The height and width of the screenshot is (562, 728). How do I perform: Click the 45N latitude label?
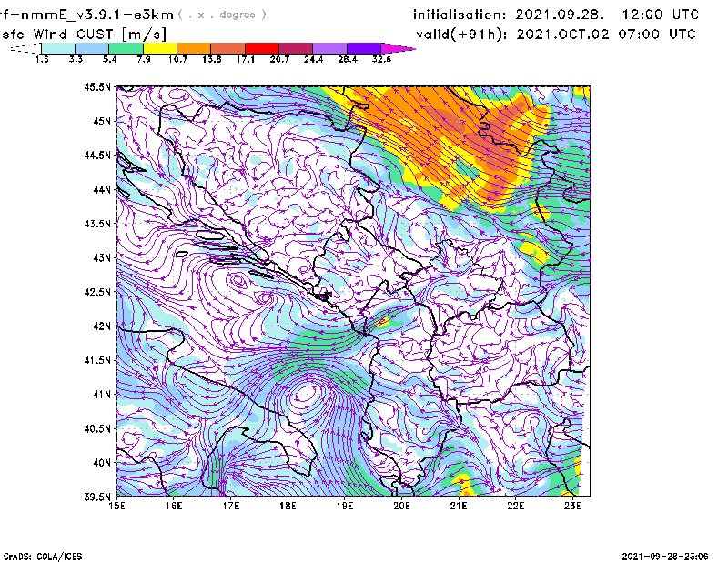coord(102,121)
